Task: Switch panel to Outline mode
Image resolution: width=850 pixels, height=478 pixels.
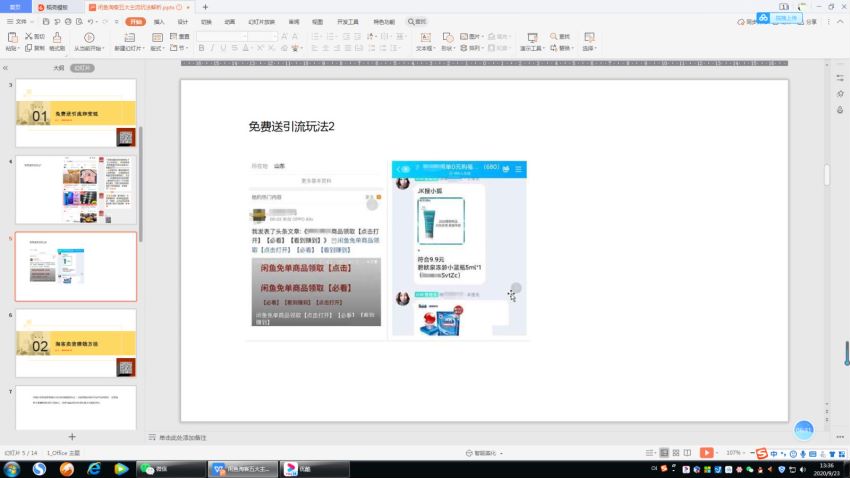Action: pos(59,68)
